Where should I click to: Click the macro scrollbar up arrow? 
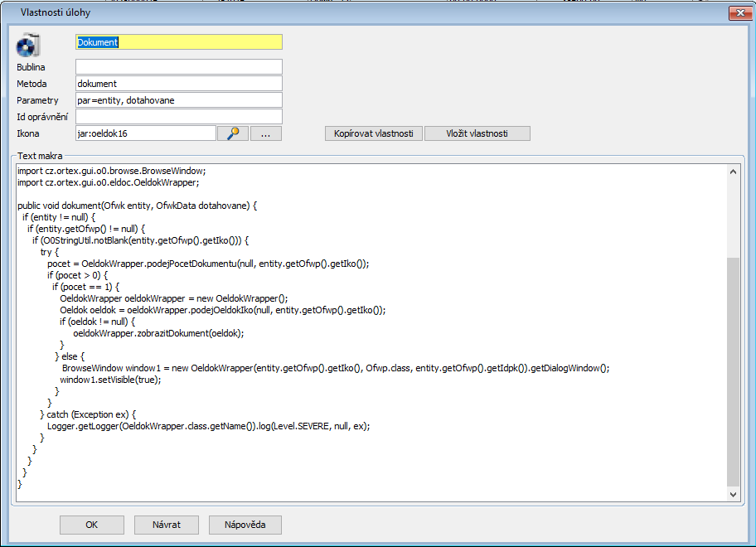[732, 171]
